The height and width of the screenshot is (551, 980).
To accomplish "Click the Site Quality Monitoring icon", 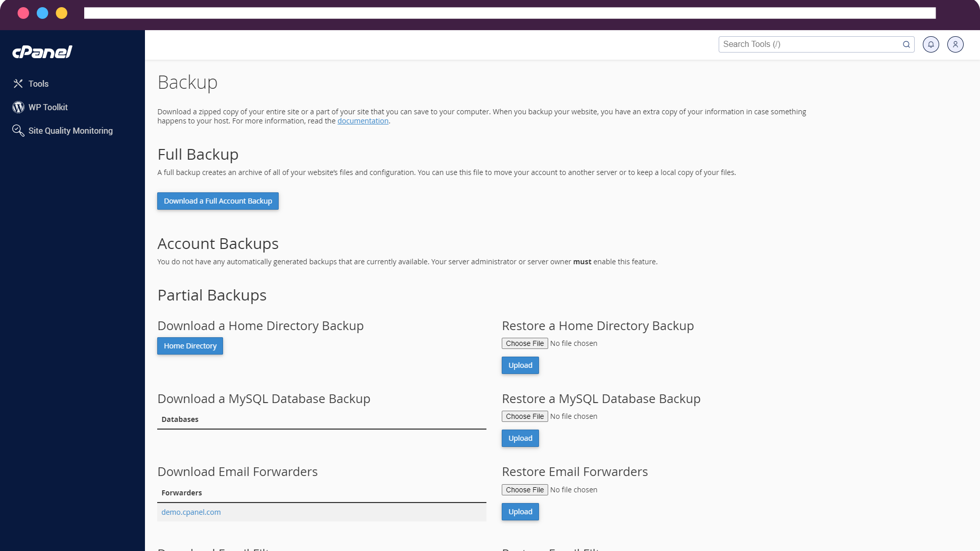I will tap(18, 131).
